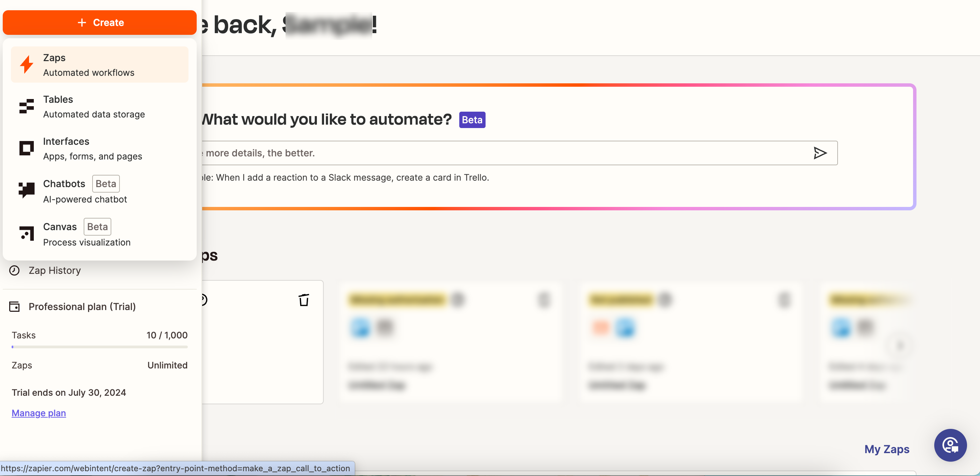
Task: Open the My Zaps link
Action: pos(886,449)
